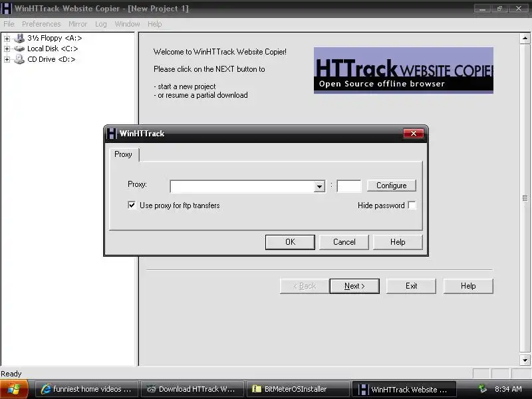Click the Help wizard button beside Exit
Screen dimensions: 532x399
click(x=468, y=286)
